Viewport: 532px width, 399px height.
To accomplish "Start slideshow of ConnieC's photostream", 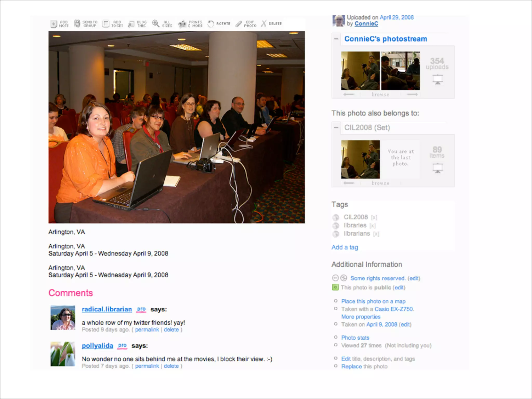I will (438, 79).
